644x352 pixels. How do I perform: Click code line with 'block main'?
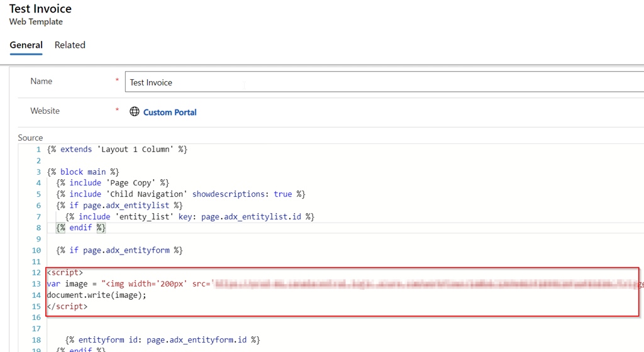83,172
